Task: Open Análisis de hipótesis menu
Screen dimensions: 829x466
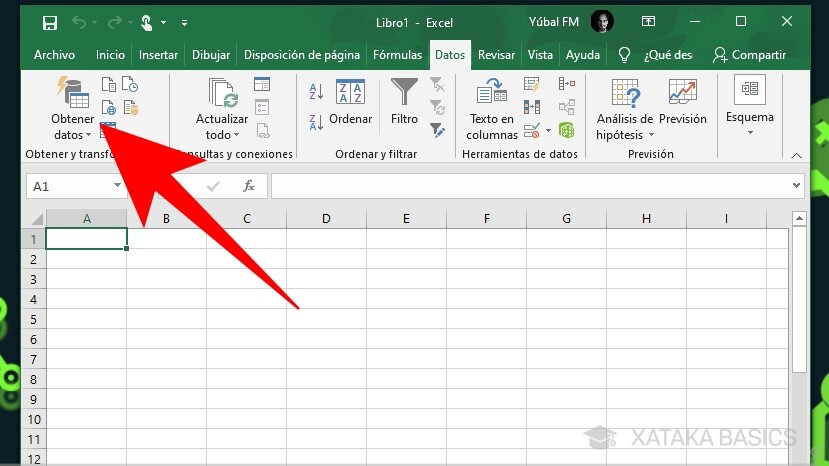Action: tap(625, 109)
